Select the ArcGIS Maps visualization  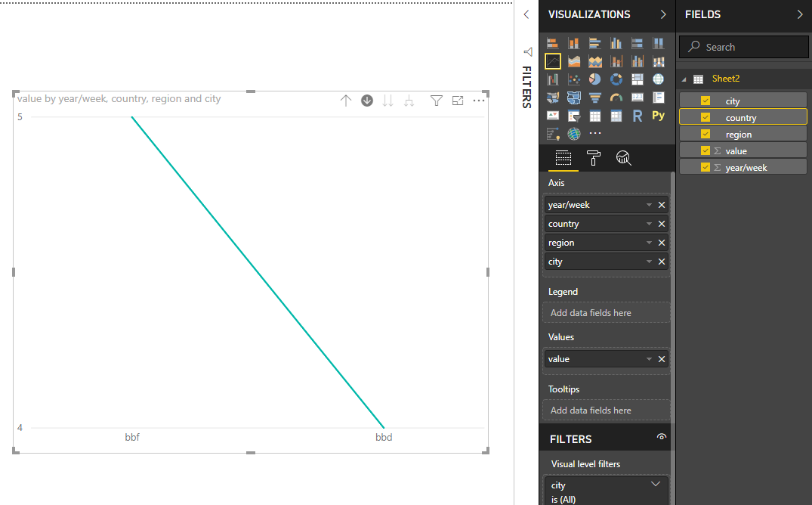coord(574,134)
